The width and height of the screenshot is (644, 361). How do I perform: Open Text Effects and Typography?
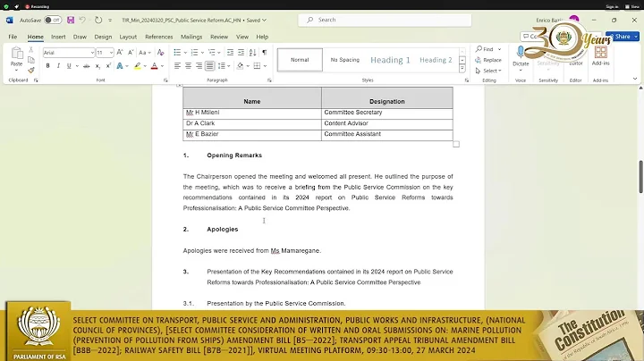pos(120,65)
